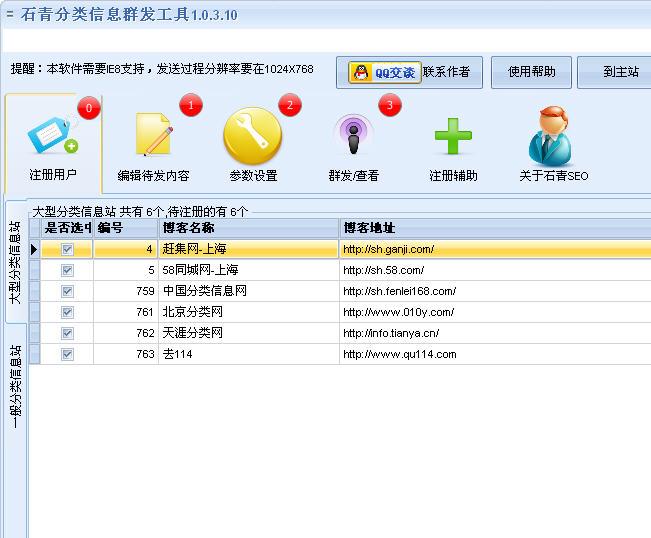Select the 北京分类网 name cell
651x538 pixels.
click(249, 312)
